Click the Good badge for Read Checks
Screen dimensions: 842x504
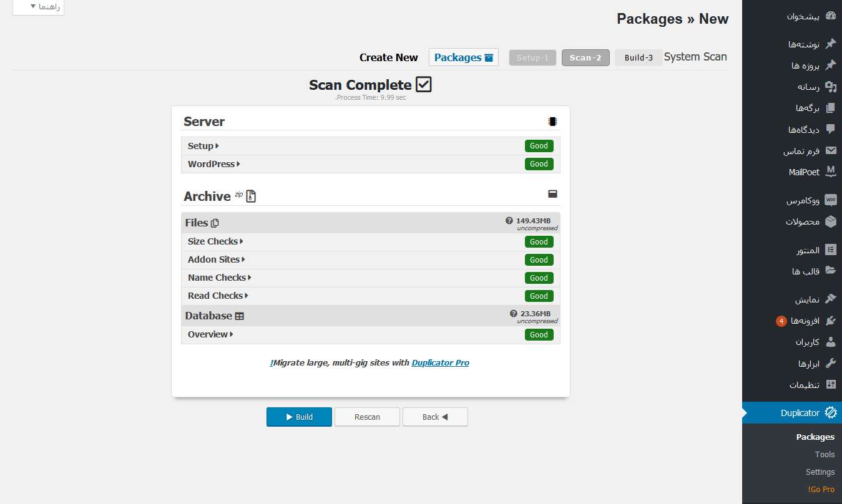pos(539,296)
